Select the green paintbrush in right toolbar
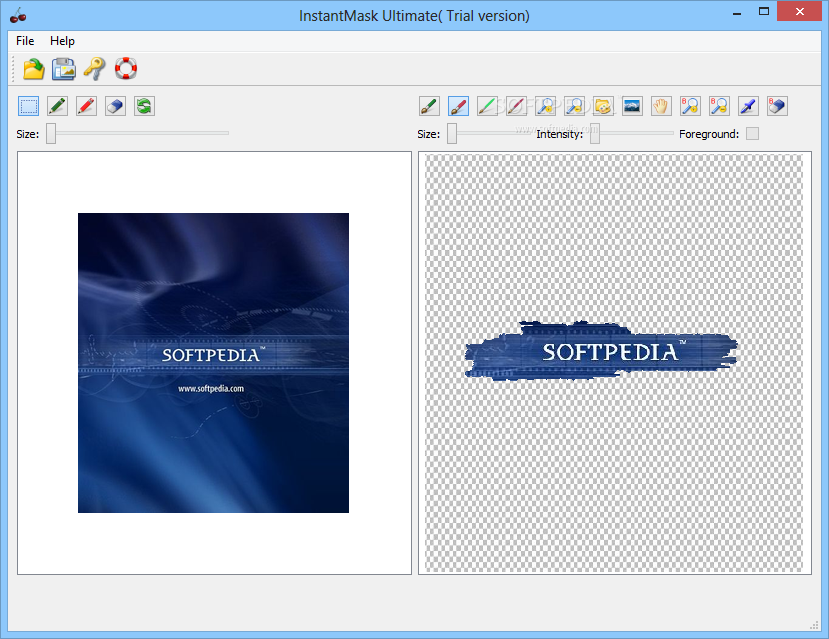 429,106
